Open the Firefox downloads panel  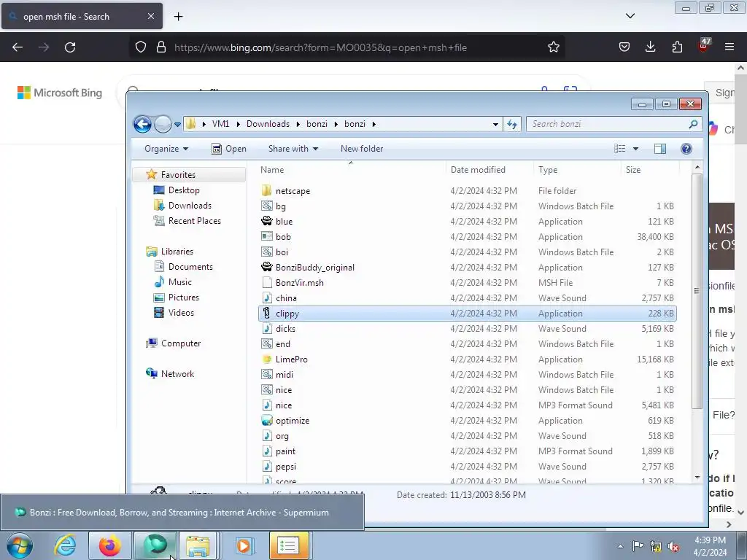click(x=650, y=47)
